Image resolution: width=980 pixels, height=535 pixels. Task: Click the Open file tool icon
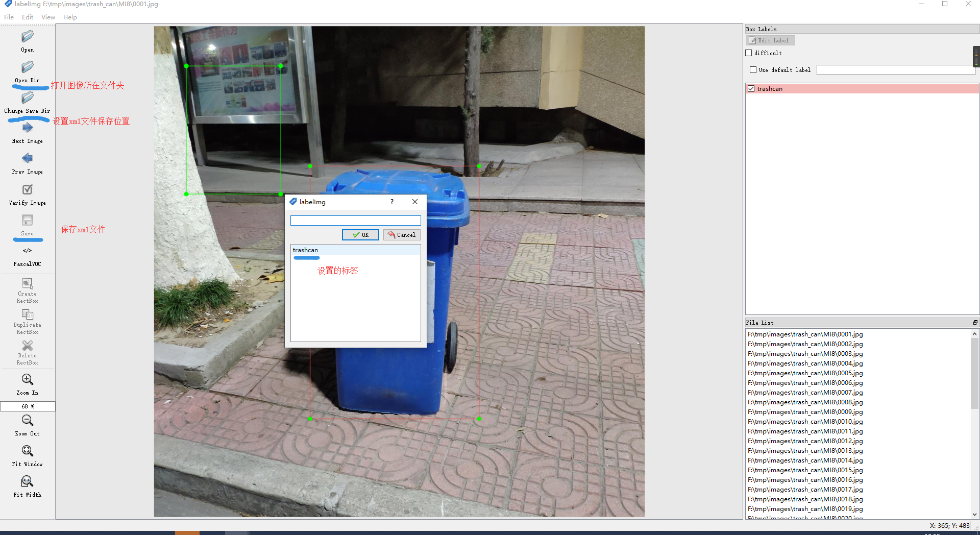click(x=28, y=36)
